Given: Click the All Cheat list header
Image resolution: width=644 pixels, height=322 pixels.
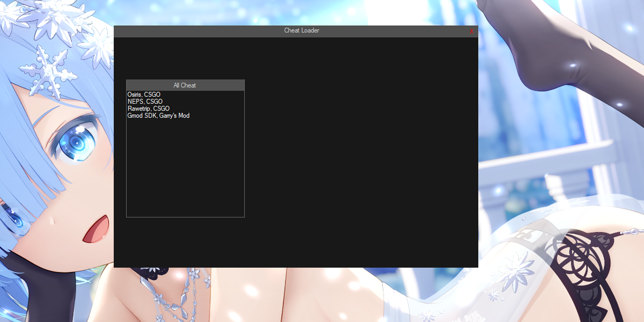Looking at the screenshot, I should point(185,85).
